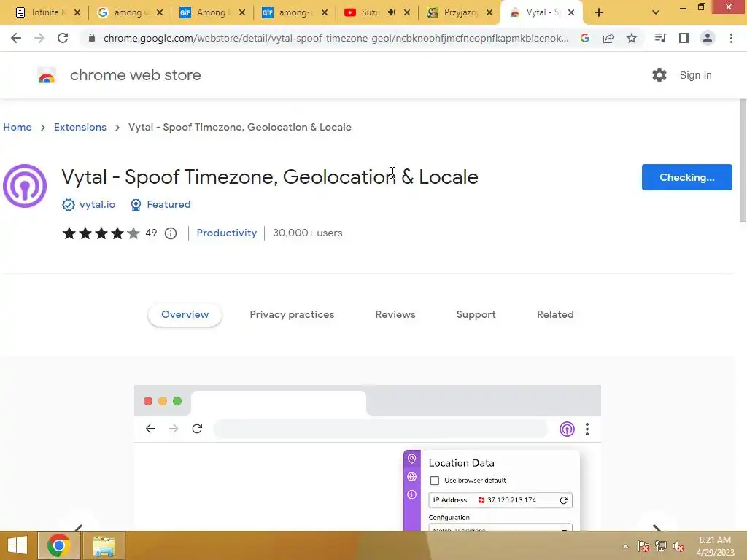
Task: Click the star rating stars
Action: click(x=101, y=233)
